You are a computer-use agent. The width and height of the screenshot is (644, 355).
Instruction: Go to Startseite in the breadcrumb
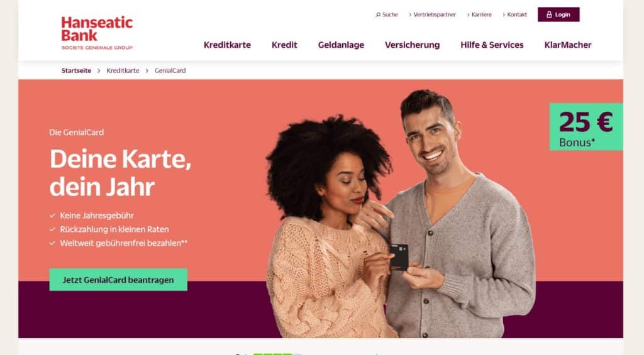76,70
